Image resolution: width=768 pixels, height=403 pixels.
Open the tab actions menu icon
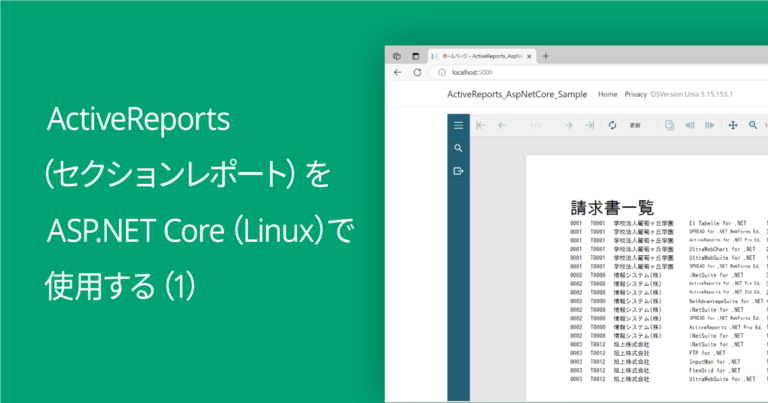tap(415, 56)
